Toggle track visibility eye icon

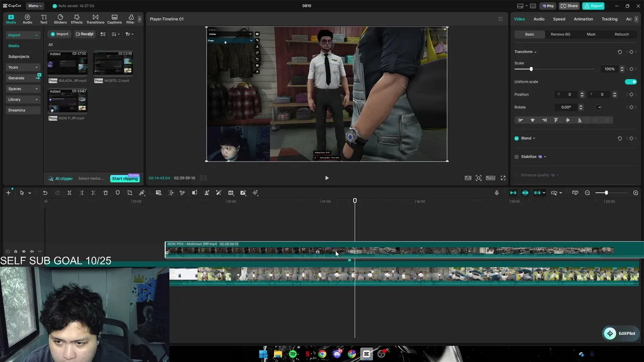coord(24,251)
